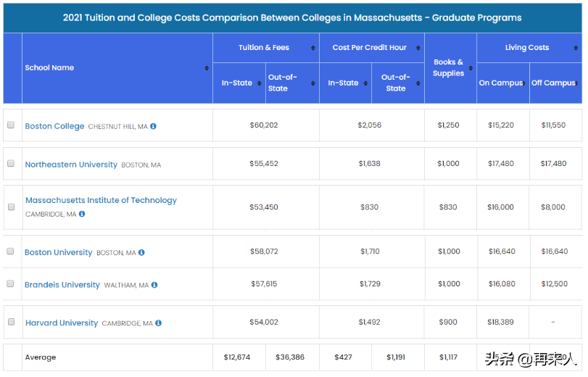Viewport: 588px width, 377px height.
Task: Open the Boston College link
Action: (54, 126)
